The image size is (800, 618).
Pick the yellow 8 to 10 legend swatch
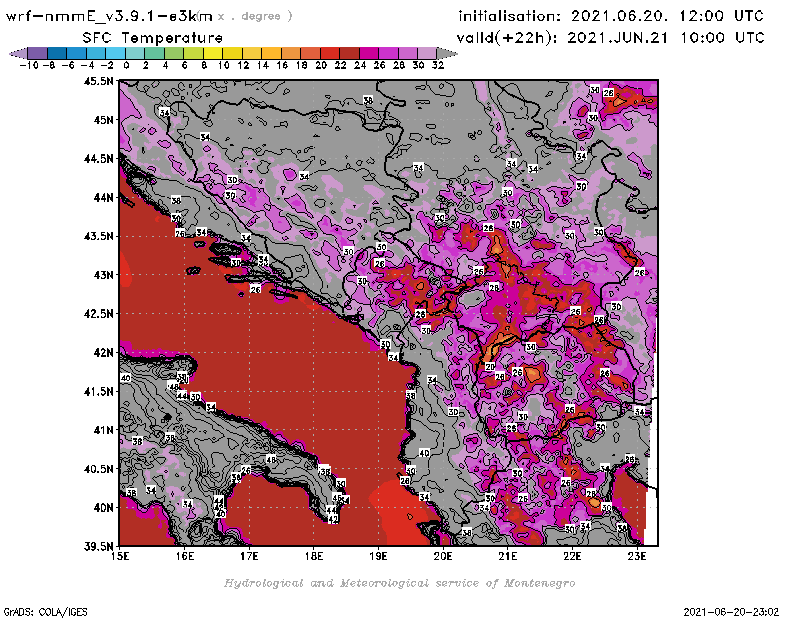[213, 54]
